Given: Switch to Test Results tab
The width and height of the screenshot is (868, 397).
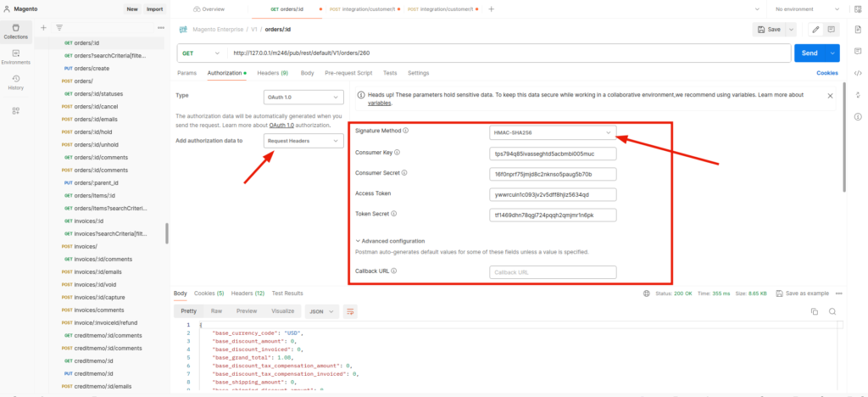Looking at the screenshot, I should tap(287, 293).
